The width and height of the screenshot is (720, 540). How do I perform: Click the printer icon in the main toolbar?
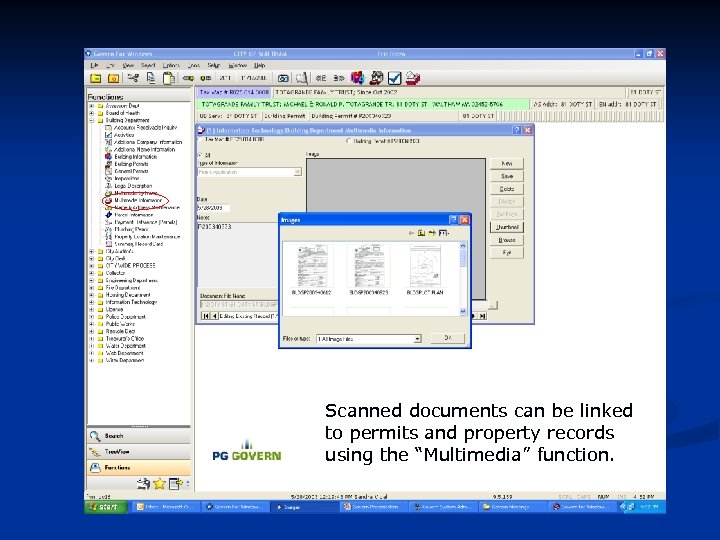[412, 79]
